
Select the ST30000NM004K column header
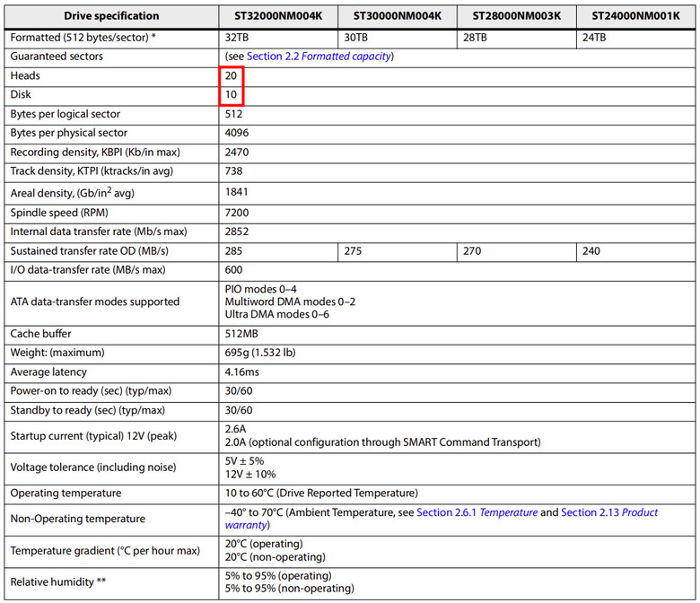point(398,16)
